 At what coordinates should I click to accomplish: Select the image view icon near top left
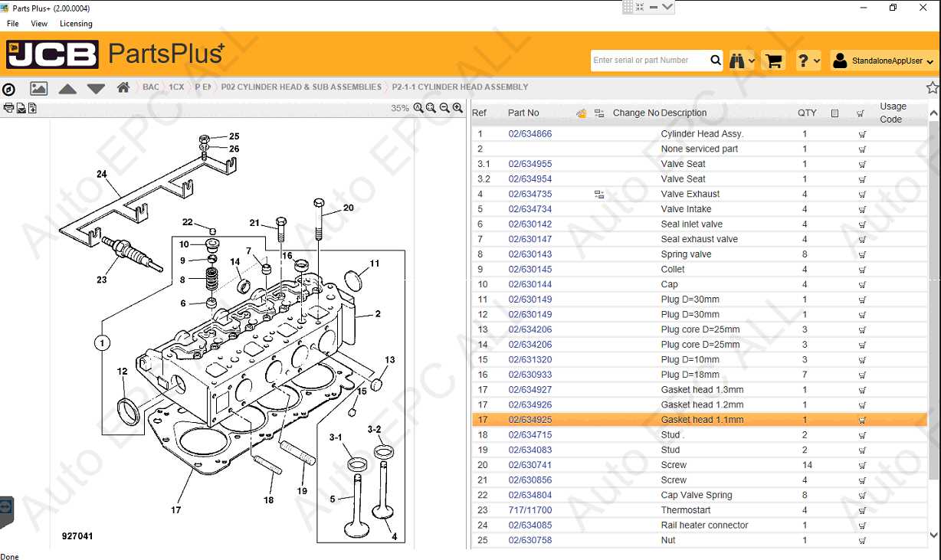pyautogui.click(x=38, y=88)
